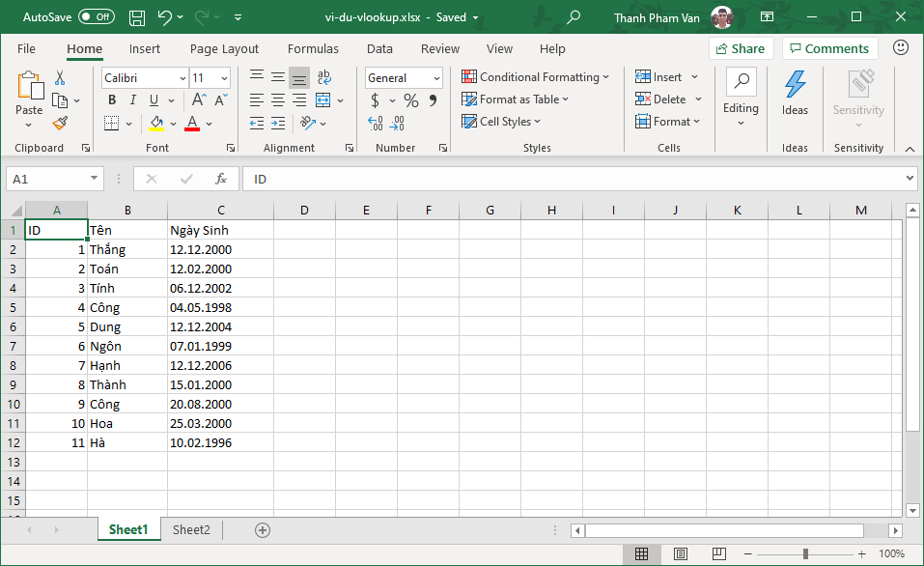Viewport: 924px width, 566px height.
Task: Expand the Fill Color dropdown arrow
Action: [x=173, y=124]
